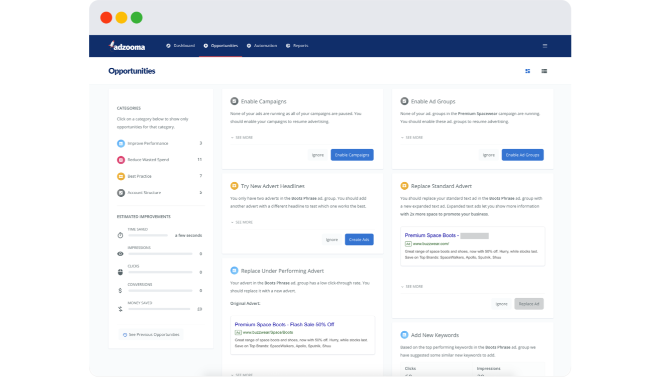Click the Account Structure grey icon
The height and width of the screenshot is (377, 660).
click(121, 193)
